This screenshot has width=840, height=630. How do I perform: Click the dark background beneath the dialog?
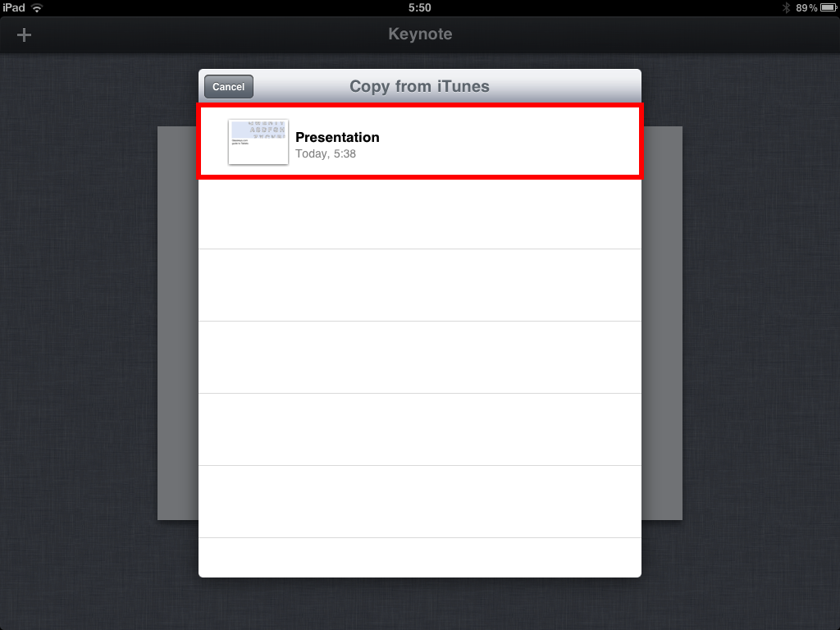click(420, 604)
